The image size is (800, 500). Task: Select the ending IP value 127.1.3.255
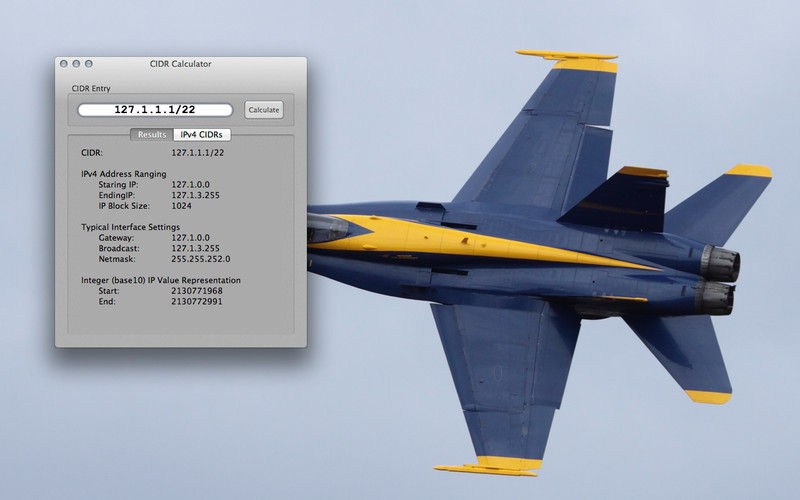coord(195,195)
